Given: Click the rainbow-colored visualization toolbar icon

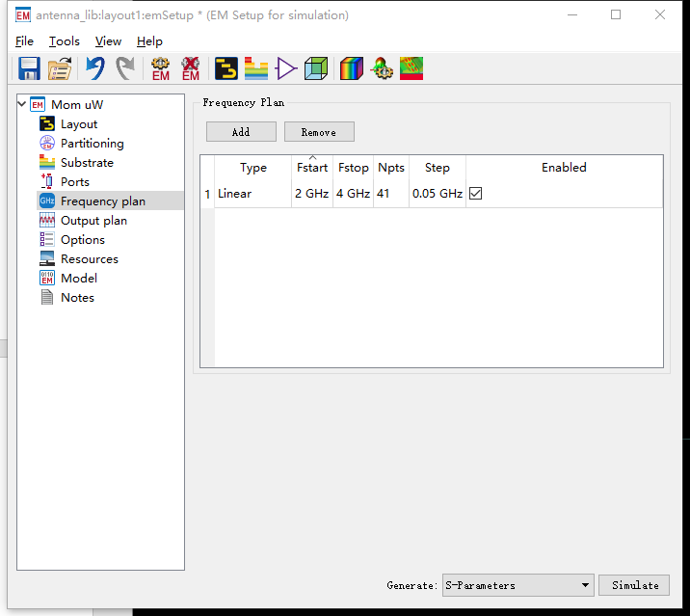Looking at the screenshot, I should [351, 68].
